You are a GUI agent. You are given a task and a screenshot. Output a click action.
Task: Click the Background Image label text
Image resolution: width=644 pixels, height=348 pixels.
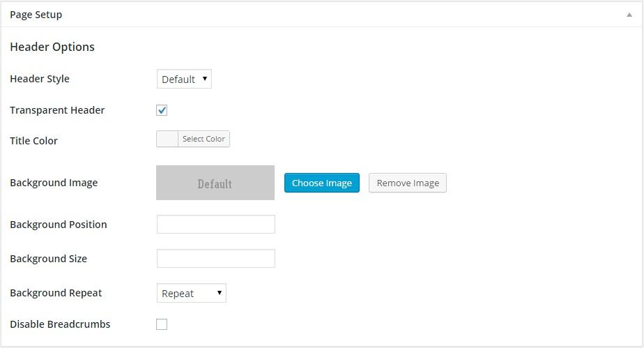[x=54, y=183]
